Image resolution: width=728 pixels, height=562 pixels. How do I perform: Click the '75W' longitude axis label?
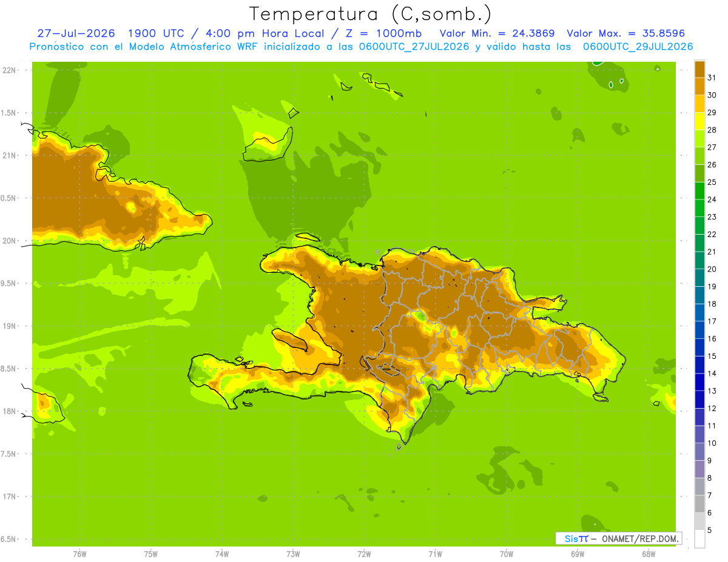(151, 554)
